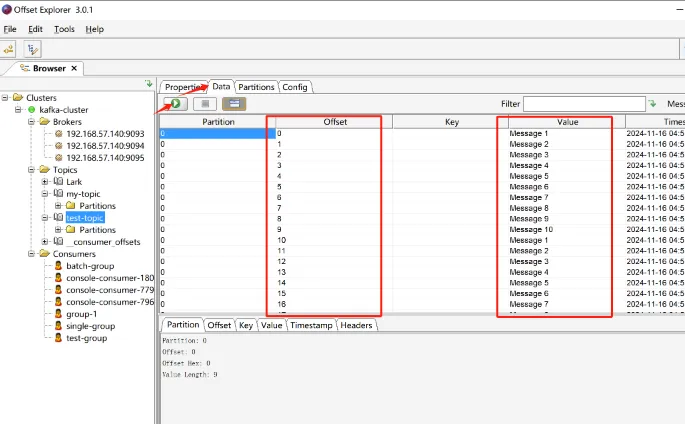Apply filter using green arrow icon

(652, 104)
